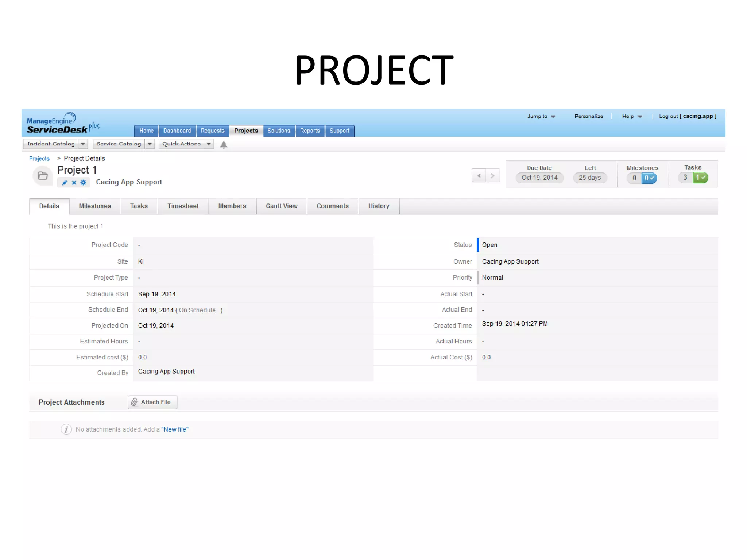Screen dimensions: 747x560
Task: Expand the Incident Catalog dropdown arrow
Action: [83, 144]
